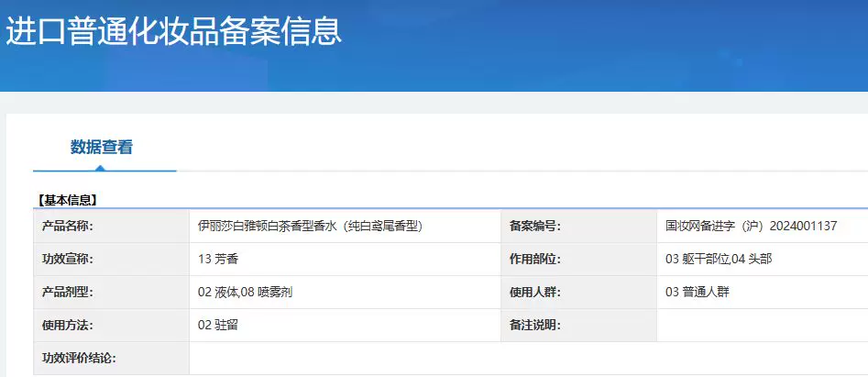868x377 pixels.
Task: Click the 产品剂型 label cell
Action: coord(68,292)
